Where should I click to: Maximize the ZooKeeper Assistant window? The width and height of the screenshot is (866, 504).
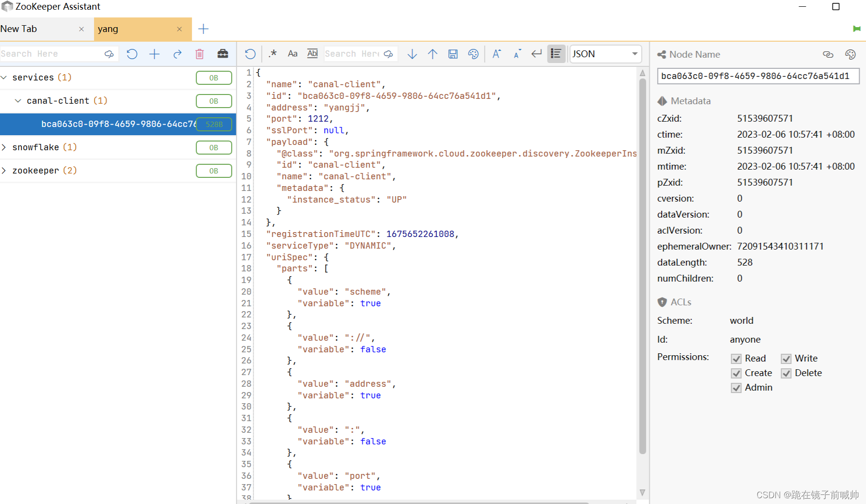836,7
